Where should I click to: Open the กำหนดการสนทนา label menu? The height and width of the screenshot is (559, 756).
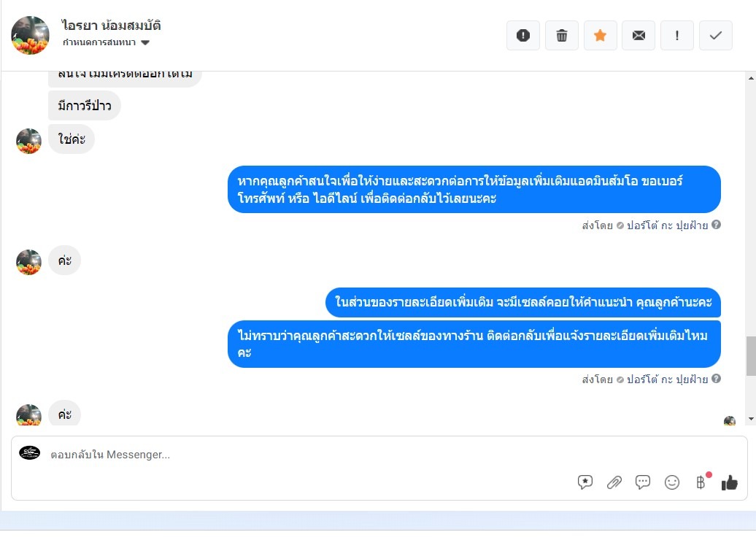click(x=99, y=42)
